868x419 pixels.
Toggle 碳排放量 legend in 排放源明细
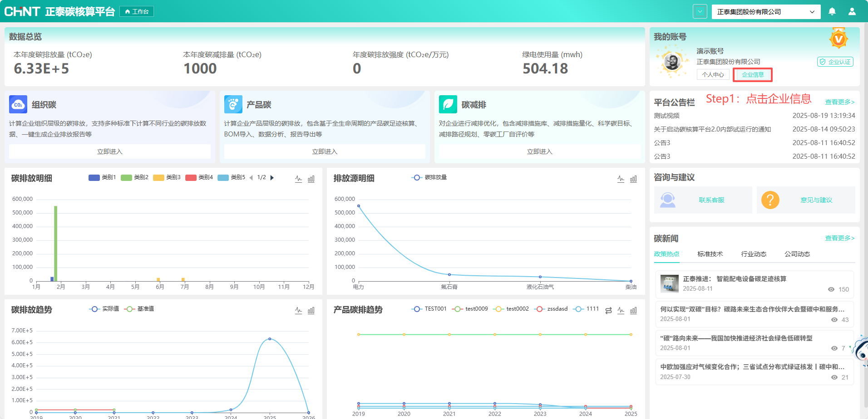[429, 177]
